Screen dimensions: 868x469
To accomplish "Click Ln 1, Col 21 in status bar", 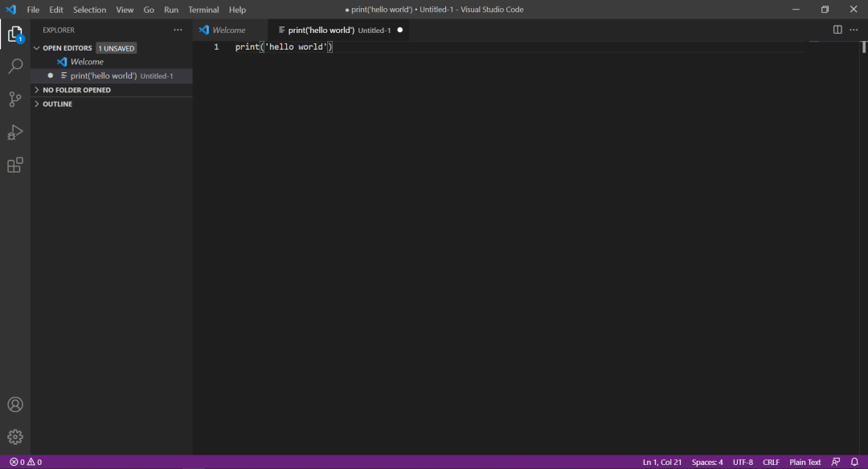I will point(662,462).
